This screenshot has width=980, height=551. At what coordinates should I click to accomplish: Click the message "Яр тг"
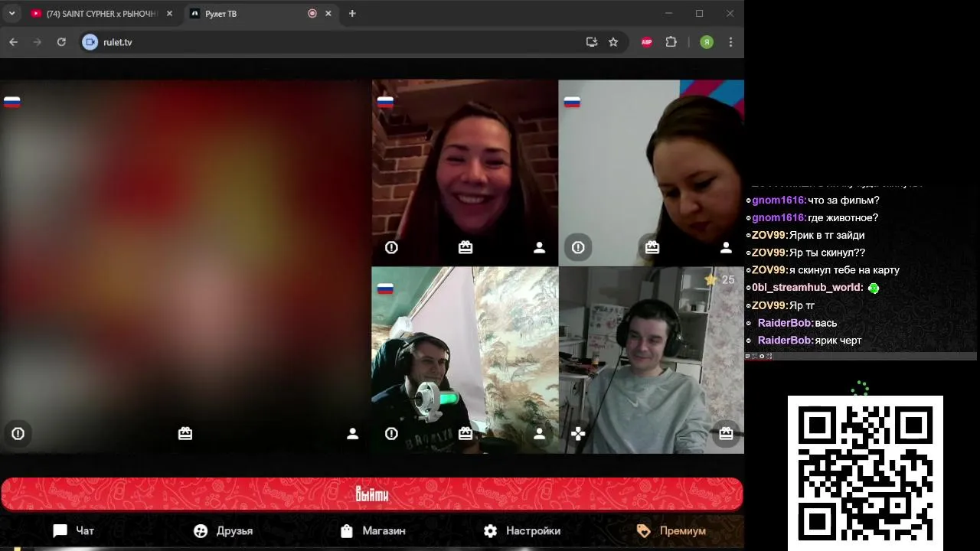(x=802, y=305)
